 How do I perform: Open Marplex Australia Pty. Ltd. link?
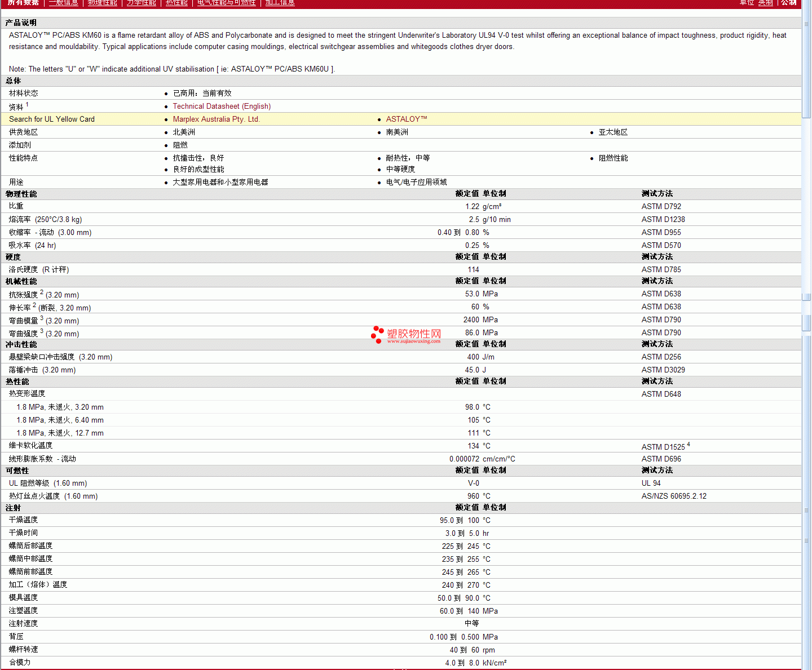216,119
